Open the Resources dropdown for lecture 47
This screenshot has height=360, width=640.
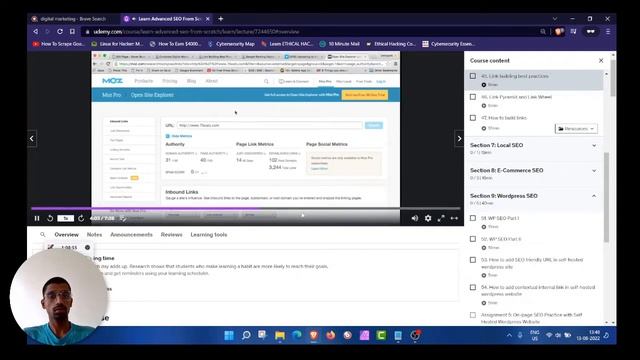[576, 129]
